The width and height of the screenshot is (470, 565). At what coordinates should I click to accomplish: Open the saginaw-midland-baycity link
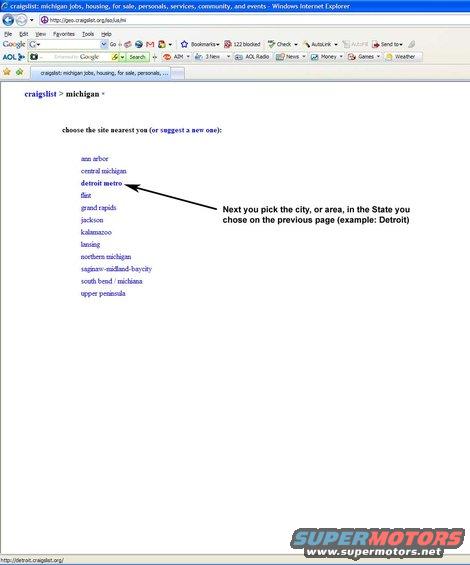pyautogui.click(x=116, y=269)
